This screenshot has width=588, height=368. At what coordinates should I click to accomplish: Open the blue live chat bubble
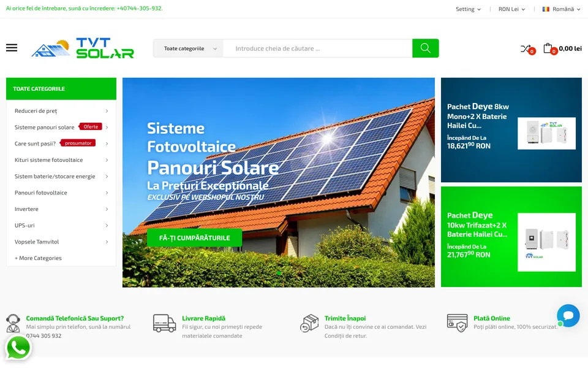click(568, 315)
